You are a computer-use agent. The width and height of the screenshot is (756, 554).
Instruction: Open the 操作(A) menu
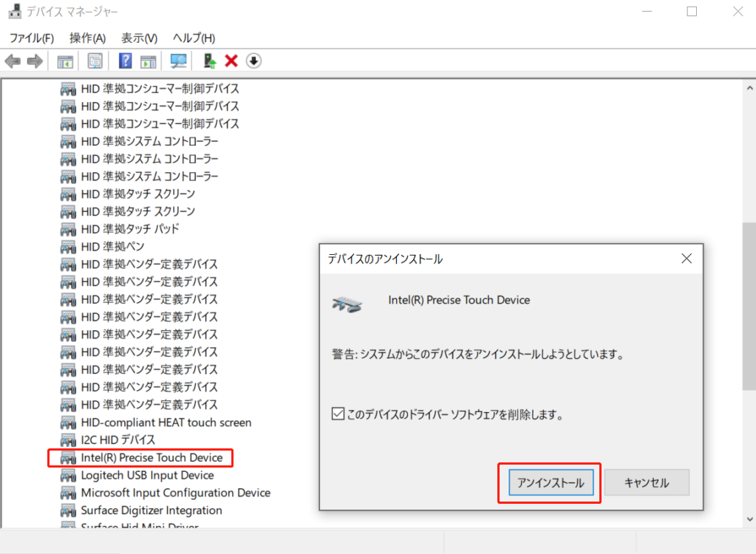[87, 38]
